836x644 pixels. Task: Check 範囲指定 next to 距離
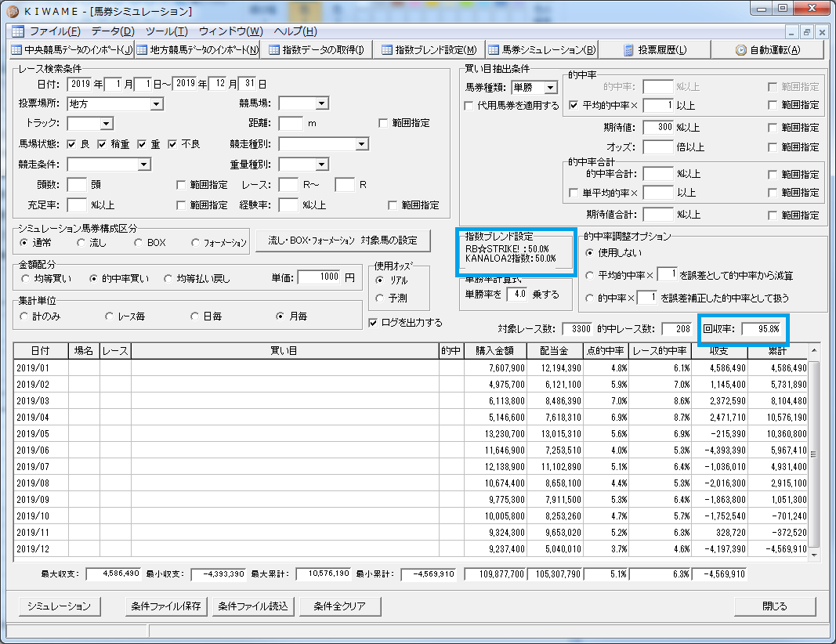[x=383, y=123]
